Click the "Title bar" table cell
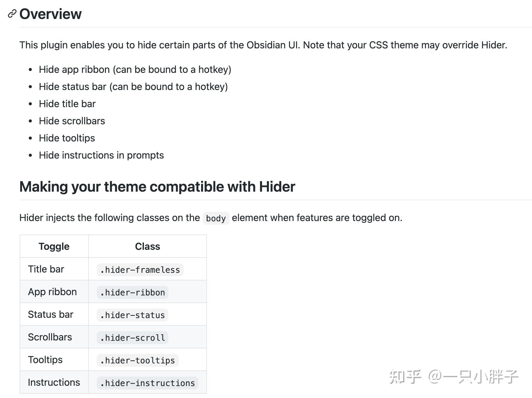The height and width of the screenshot is (398, 532). click(46, 269)
